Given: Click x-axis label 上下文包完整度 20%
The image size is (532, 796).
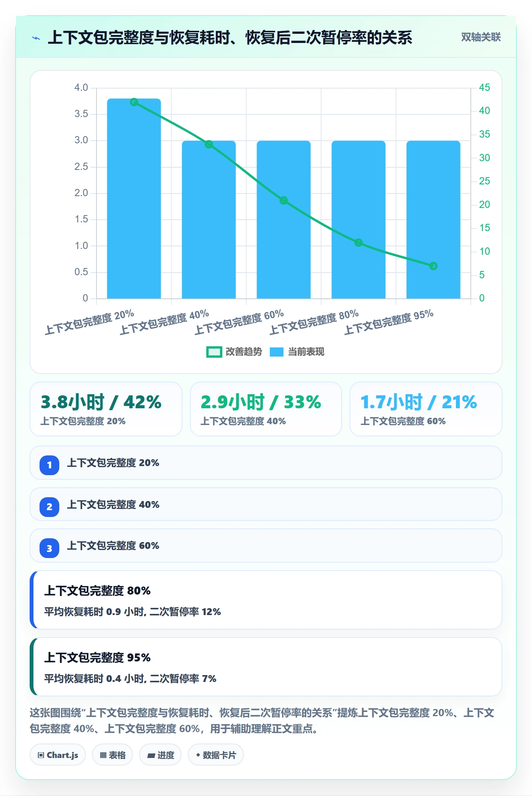Looking at the screenshot, I should point(90,322).
